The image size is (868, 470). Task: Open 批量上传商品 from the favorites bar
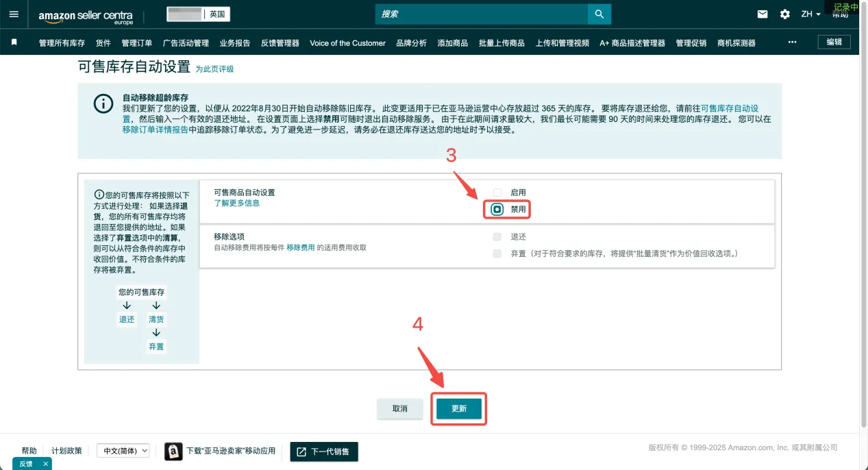coord(501,42)
